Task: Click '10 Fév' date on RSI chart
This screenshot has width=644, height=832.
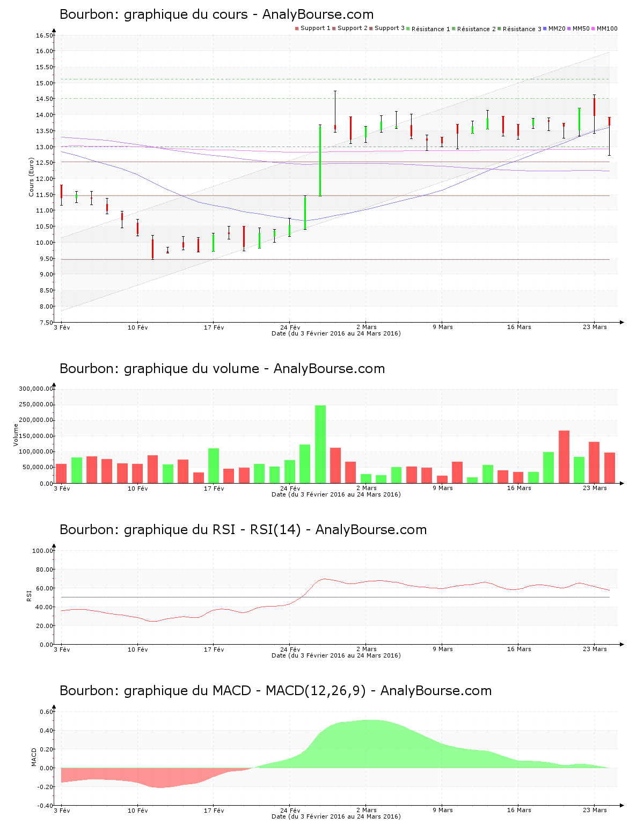Action: [x=138, y=649]
